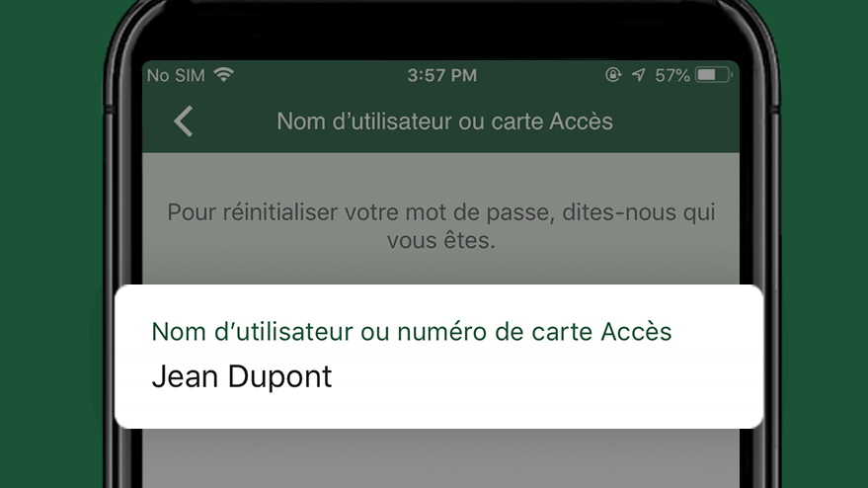Click the word Accès in the green field label

pos(636,332)
